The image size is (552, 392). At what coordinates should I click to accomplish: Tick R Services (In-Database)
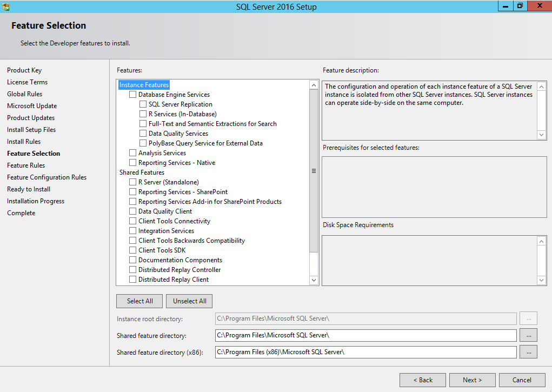pyautogui.click(x=143, y=114)
